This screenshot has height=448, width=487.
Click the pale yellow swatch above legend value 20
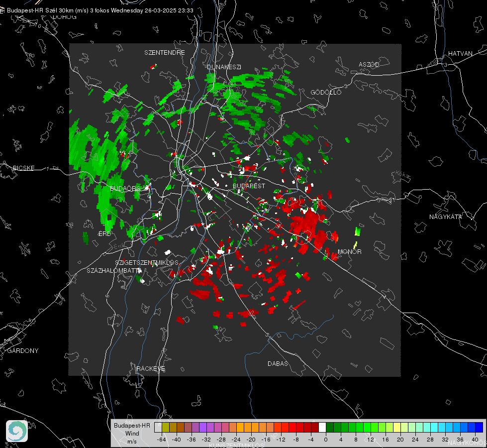[x=397, y=428]
